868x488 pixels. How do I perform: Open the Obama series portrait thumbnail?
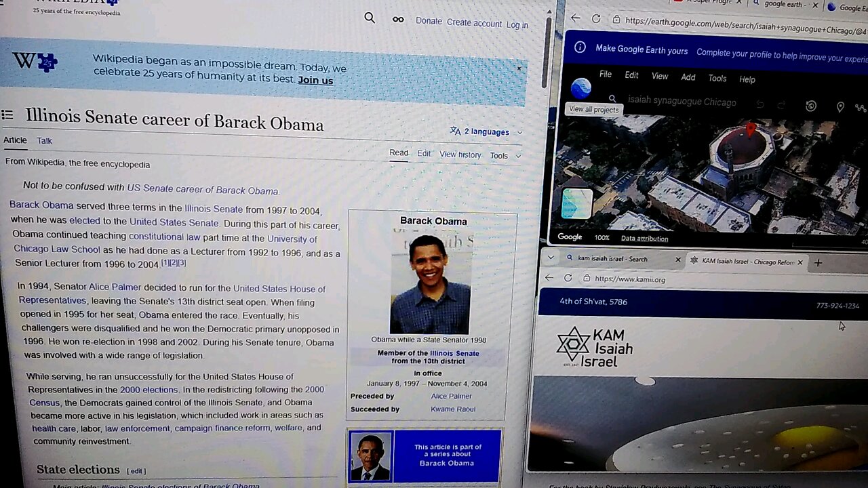point(371,456)
